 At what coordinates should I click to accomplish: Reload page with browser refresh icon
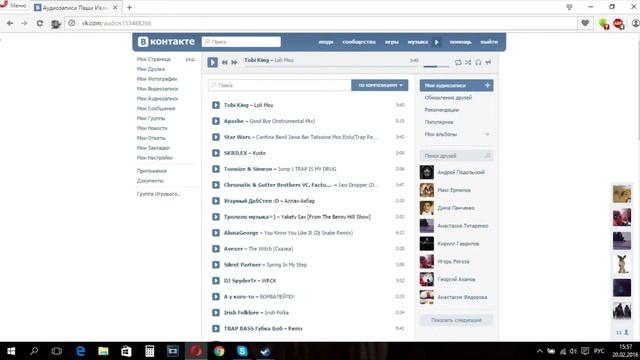click(40, 23)
